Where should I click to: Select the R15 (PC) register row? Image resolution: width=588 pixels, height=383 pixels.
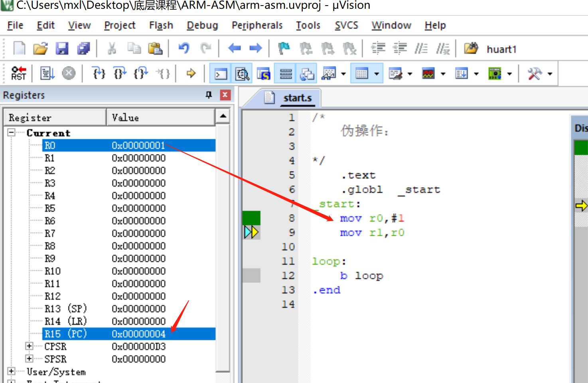(x=129, y=334)
